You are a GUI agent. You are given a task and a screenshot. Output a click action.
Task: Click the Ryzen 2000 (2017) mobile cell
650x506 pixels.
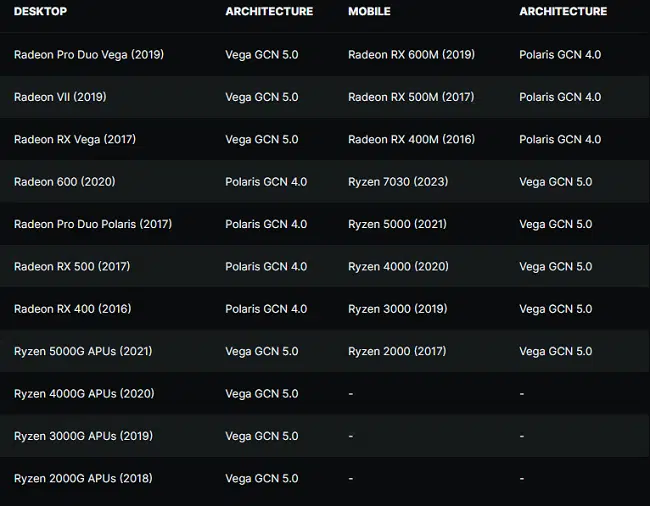click(x=397, y=351)
